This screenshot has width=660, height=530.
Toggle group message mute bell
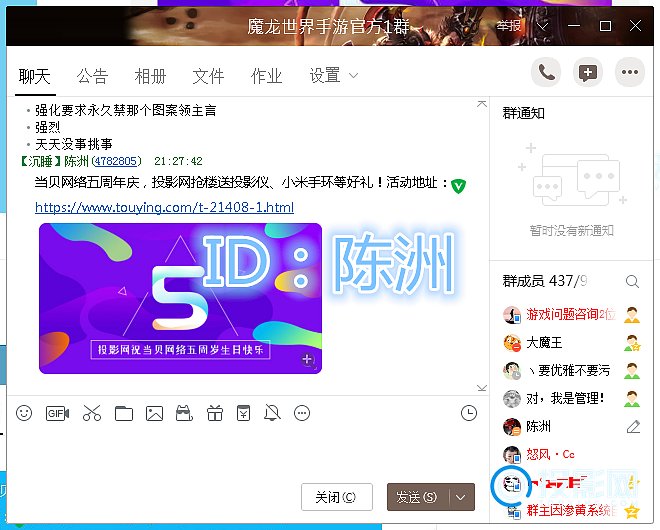(x=272, y=413)
